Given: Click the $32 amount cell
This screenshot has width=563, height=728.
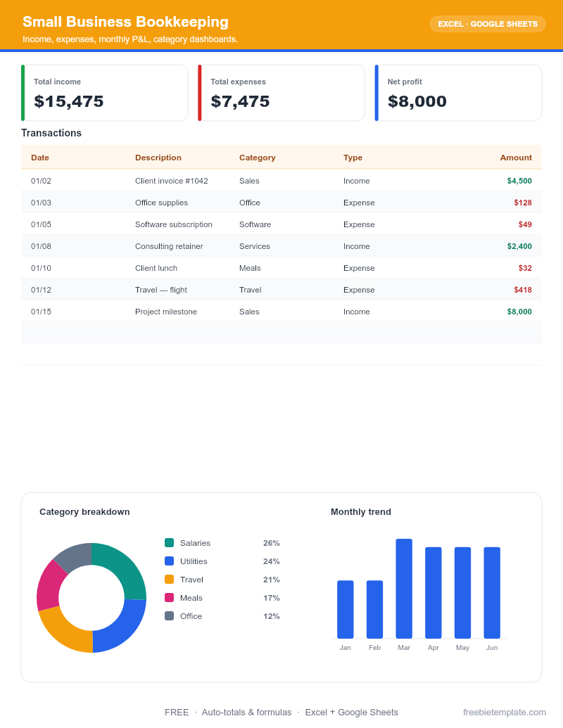Looking at the screenshot, I should pos(525,268).
